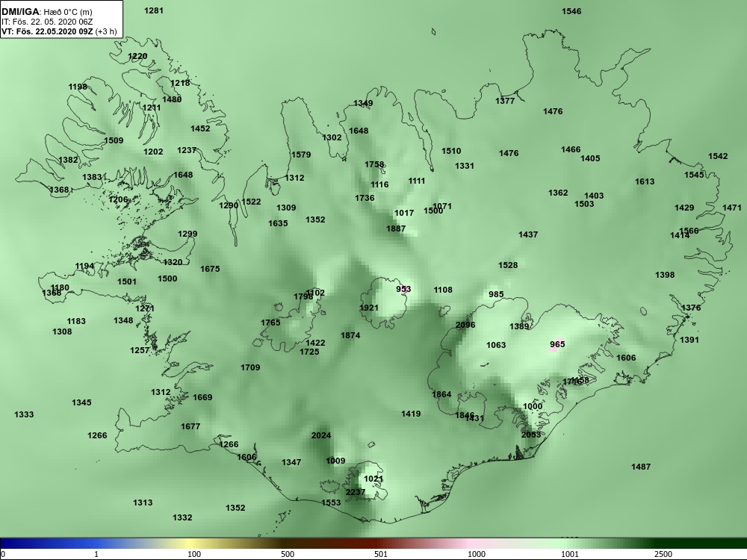Click the map value 2096
Screen dimensions: 747x560
465,325
